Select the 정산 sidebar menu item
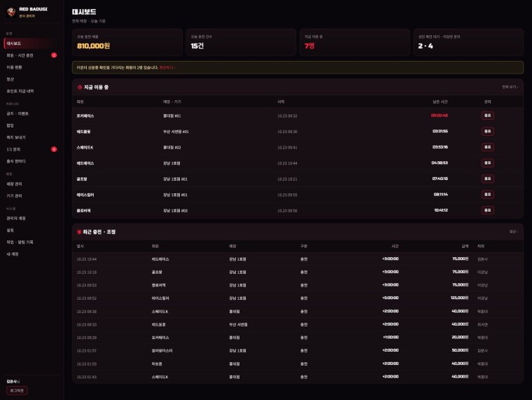The height and width of the screenshot is (400, 532). click(31, 79)
